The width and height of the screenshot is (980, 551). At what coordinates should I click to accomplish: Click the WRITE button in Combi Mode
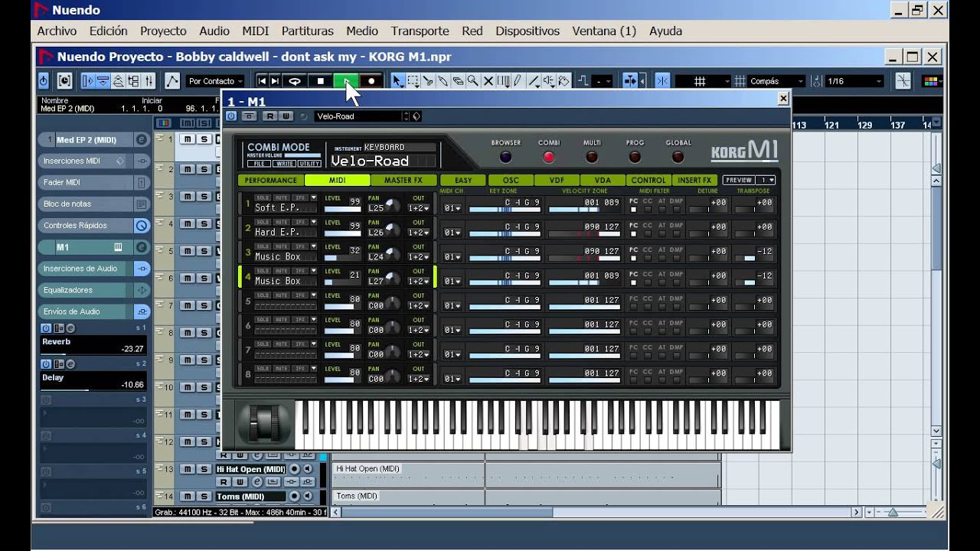pyautogui.click(x=284, y=164)
